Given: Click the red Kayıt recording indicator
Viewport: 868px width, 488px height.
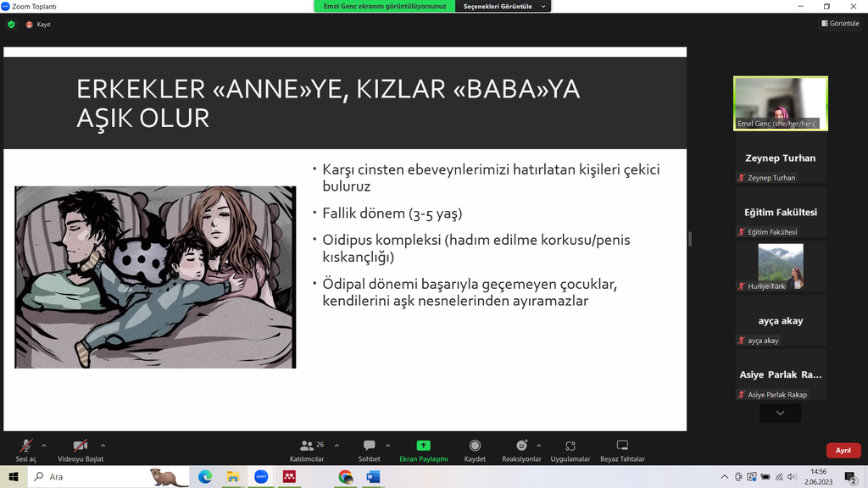Looking at the screenshot, I should click(37, 25).
